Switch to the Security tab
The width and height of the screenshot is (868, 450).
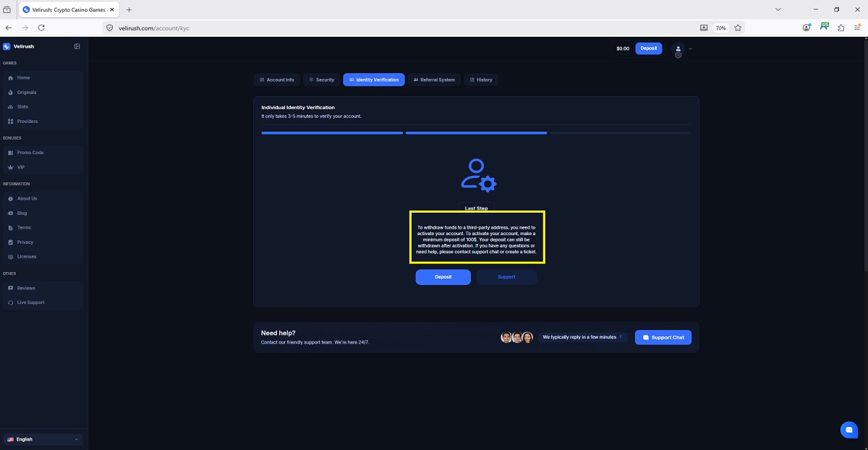click(x=322, y=80)
